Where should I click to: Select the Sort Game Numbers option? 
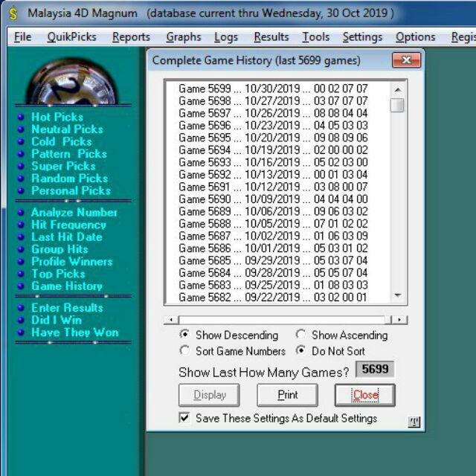tap(184, 350)
